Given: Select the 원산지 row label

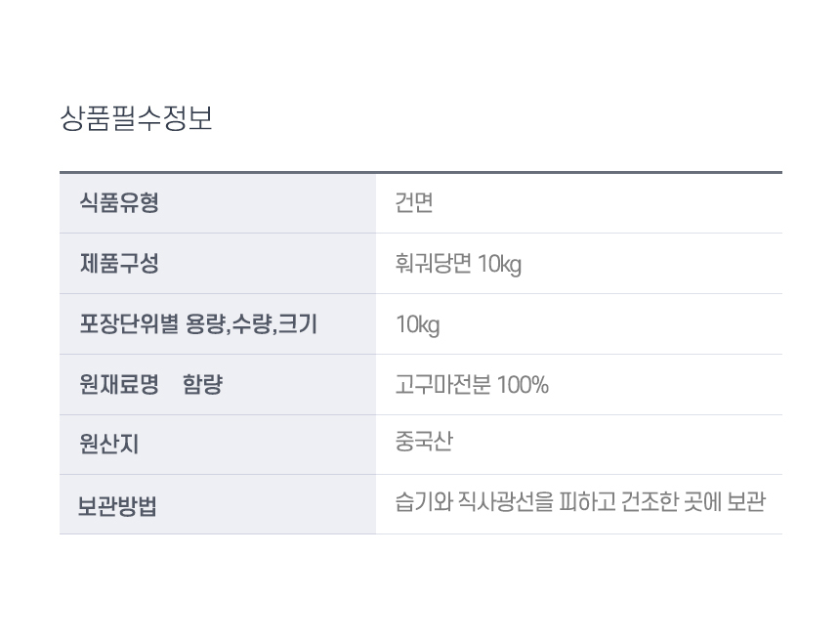Looking at the screenshot, I should (109, 445).
